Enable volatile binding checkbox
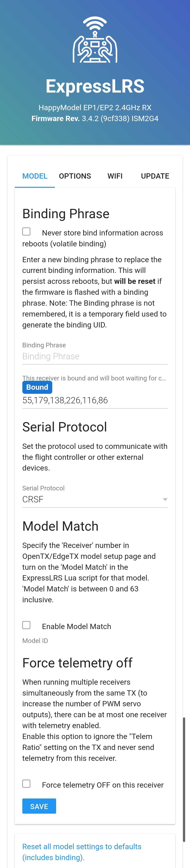Viewport: 190px width, 868px height. 26,232
